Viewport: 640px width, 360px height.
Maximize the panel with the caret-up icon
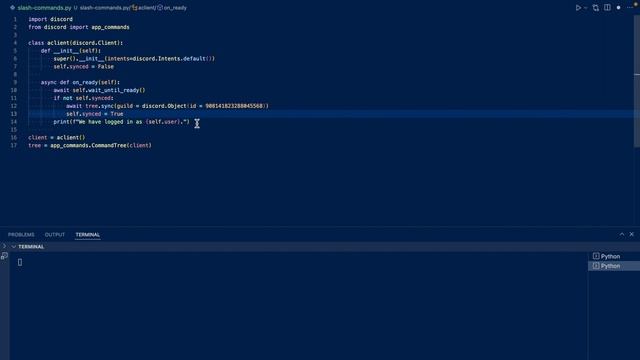pos(622,234)
